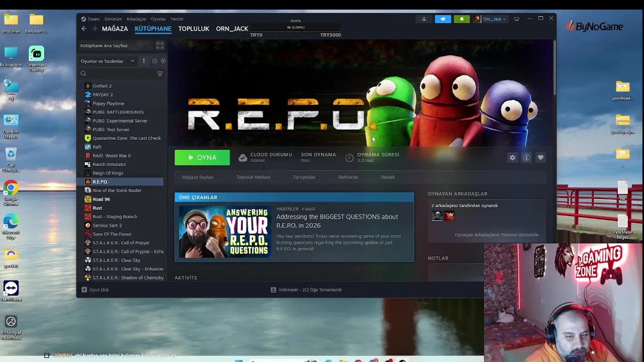Open Microsoft Edge desktop shortcut

tap(11, 226)
